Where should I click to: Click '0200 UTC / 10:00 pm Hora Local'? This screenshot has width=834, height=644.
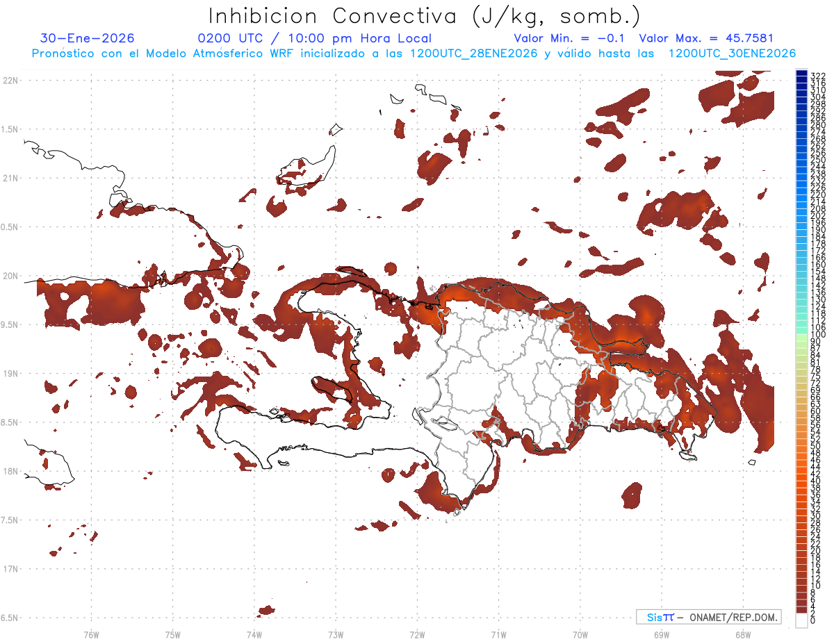click(x=315, y=39)
